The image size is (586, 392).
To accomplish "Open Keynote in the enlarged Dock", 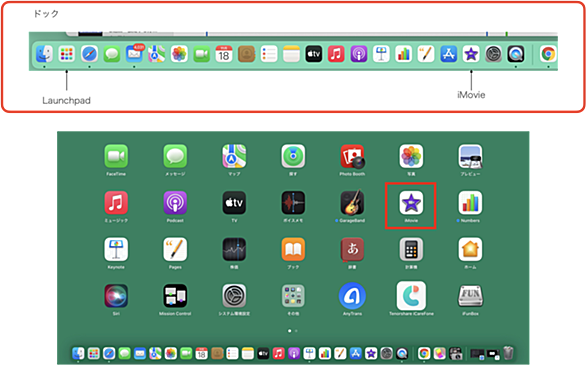I will pos(381,54).
